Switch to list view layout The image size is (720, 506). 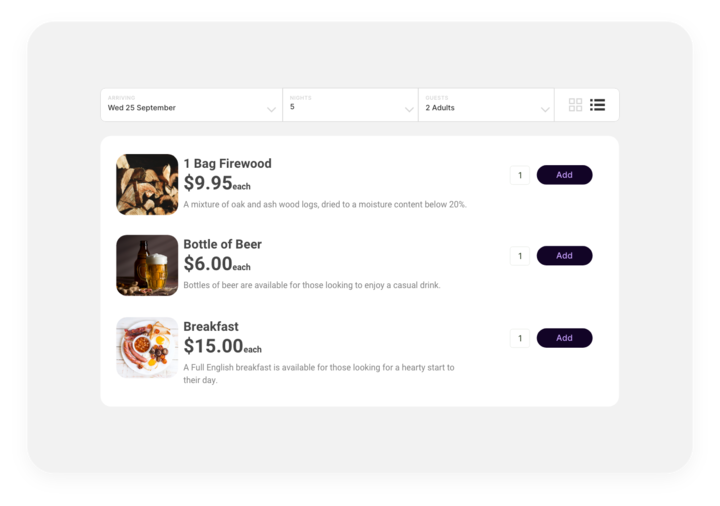point(598,105)
